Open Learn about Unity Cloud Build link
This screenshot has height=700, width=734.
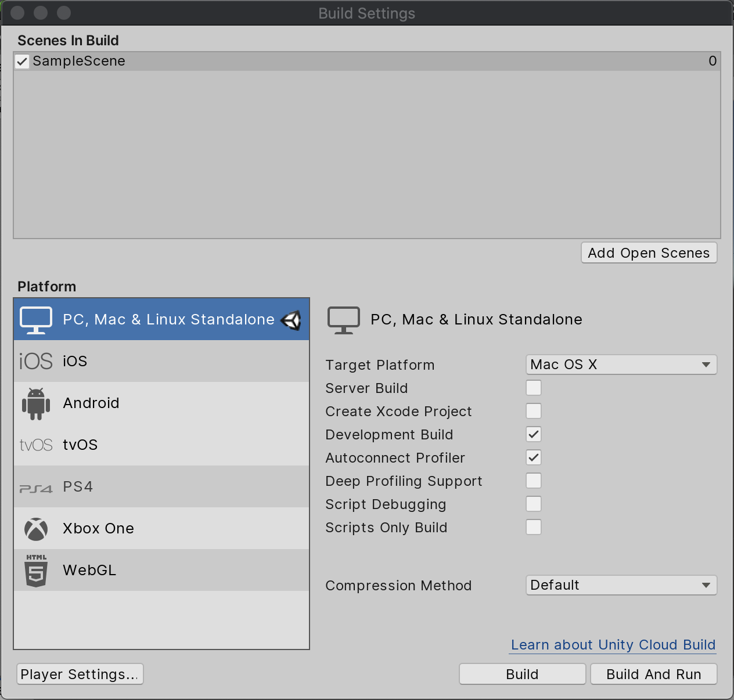(613, 645)
